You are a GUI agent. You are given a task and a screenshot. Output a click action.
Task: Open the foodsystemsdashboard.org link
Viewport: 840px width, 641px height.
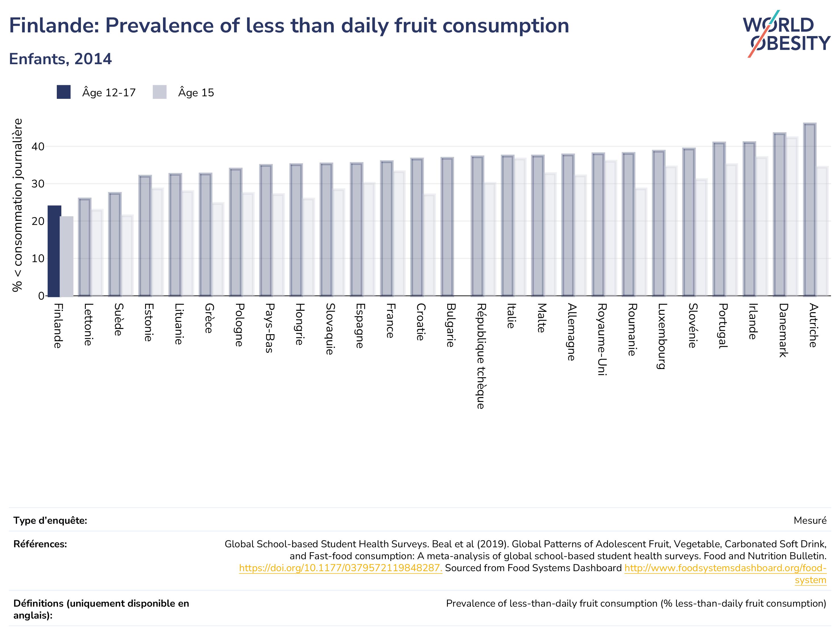(x=725, y=573)
